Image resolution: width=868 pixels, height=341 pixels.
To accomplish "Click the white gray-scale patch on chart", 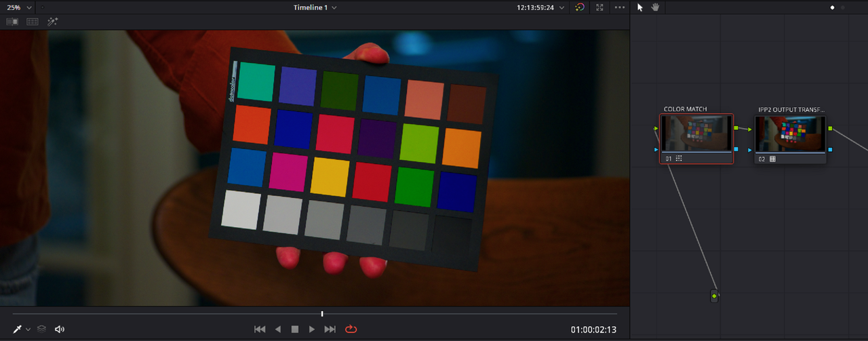I will (241, 209).
